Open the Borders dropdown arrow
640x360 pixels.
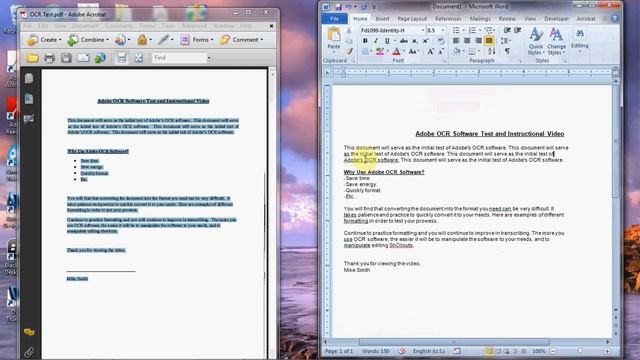[x=479, y=51]
